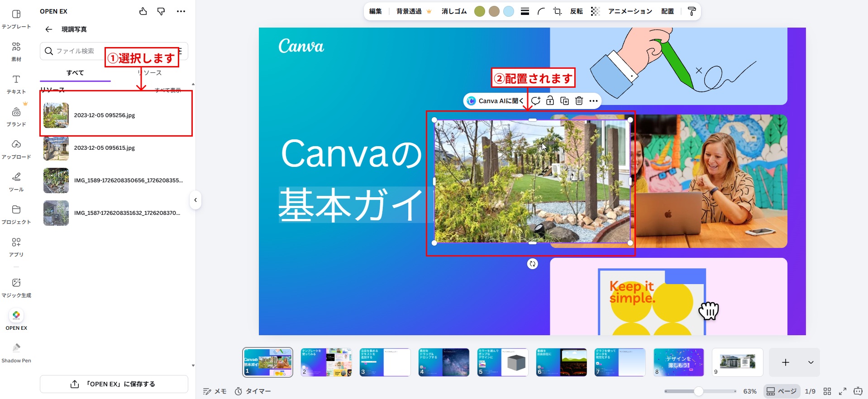Open the ブランド (Brand) sidebar panel
The image size is (868, 399).
click(x=16, y=117)
